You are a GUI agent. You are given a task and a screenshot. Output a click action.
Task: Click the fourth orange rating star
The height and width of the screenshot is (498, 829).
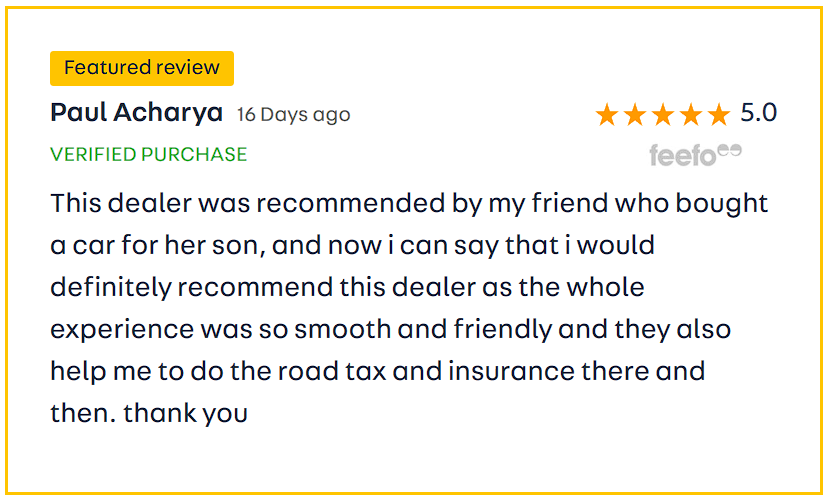691,115
